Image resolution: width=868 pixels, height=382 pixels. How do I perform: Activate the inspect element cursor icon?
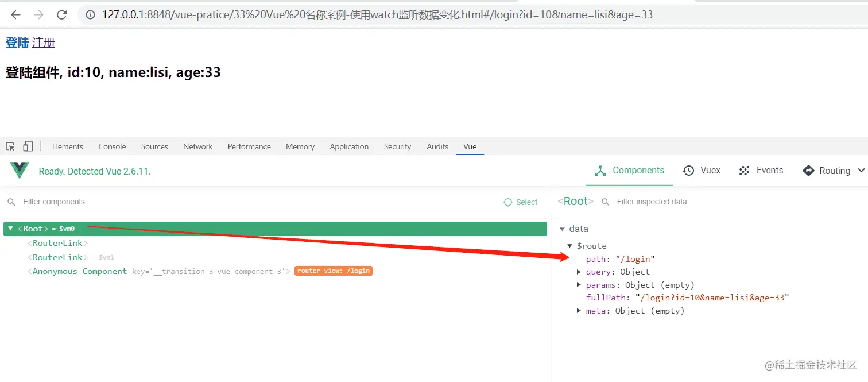(x=10, y=146)
